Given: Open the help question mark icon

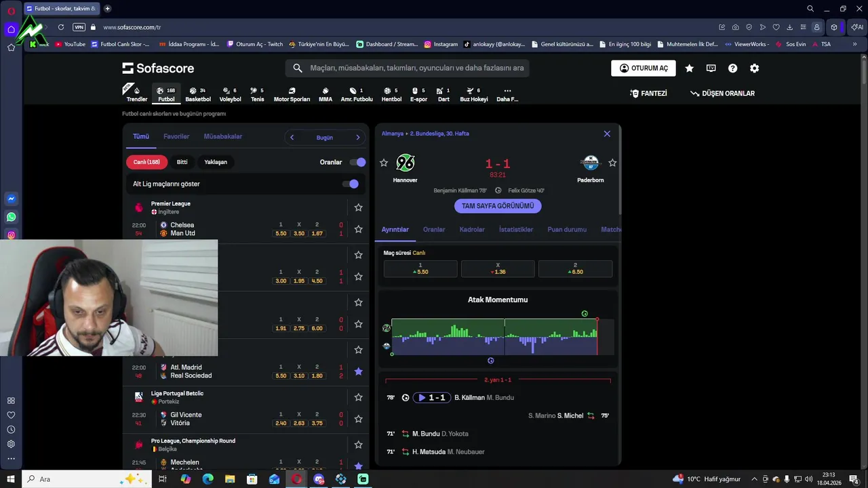Looking at the screenshot, I should pyautogui.click(x=732, y=68).
